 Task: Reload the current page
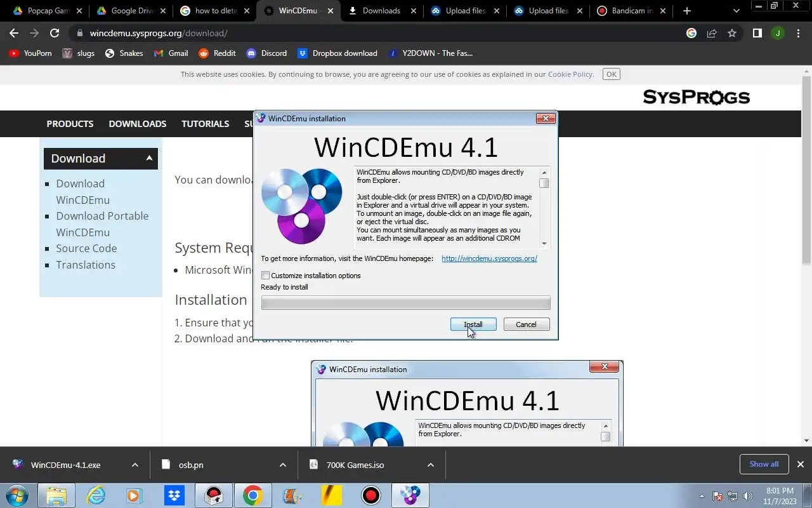pos(55,33)
